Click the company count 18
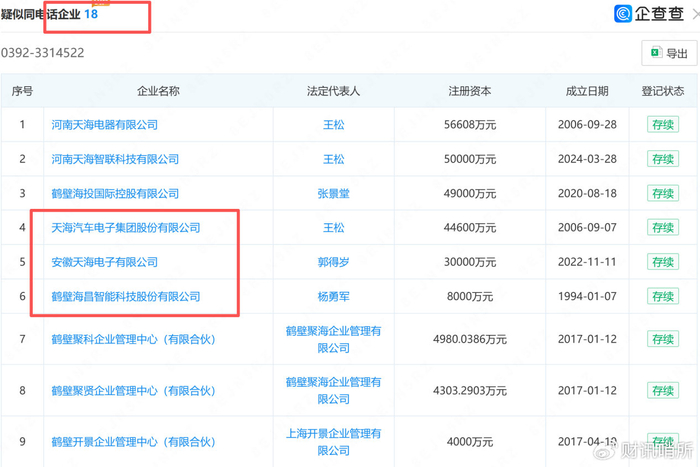This screenshot has height=467, width=700. [x=91, y=14]
